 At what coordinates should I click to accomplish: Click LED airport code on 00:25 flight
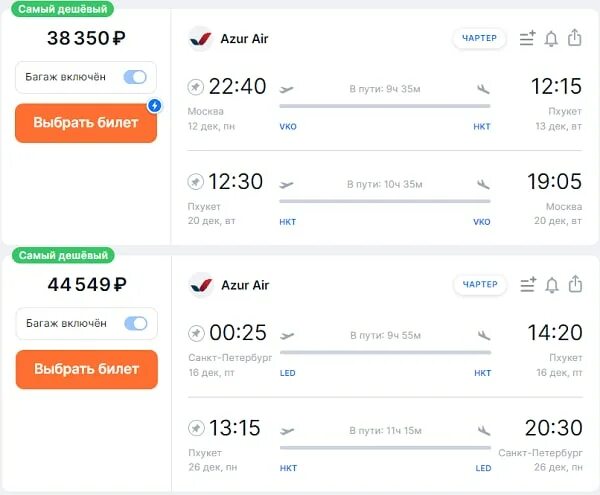click(x=288, y=373)
